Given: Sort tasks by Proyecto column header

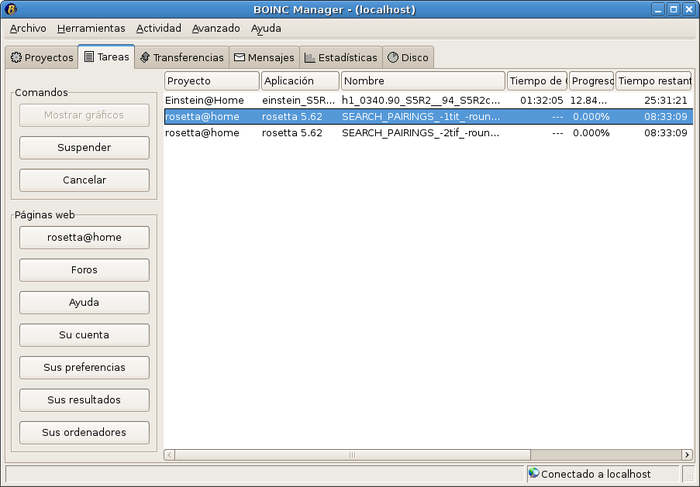Looking at the screenshot, I should coord(211,80).
